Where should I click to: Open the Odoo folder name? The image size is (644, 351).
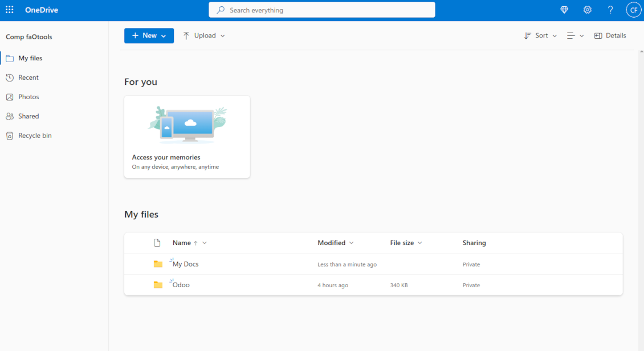(x=181, y=285)
